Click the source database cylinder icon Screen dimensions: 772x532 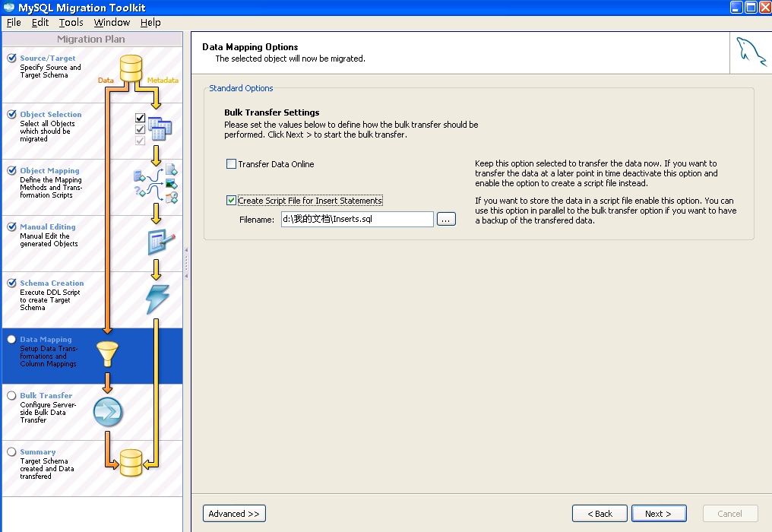[131, 68]
